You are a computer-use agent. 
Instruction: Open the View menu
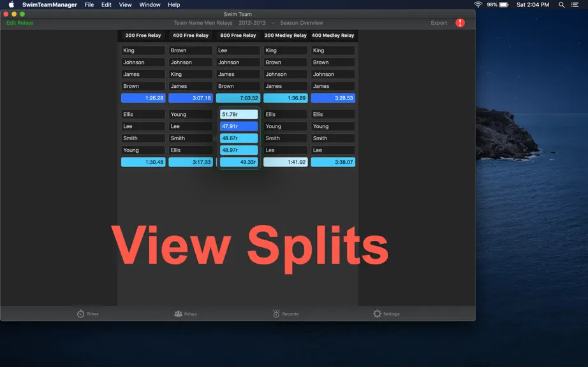[x=125, y=4]
